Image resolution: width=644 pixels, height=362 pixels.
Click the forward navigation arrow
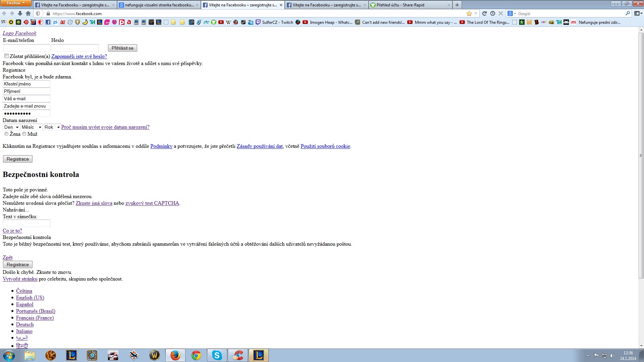12,13
